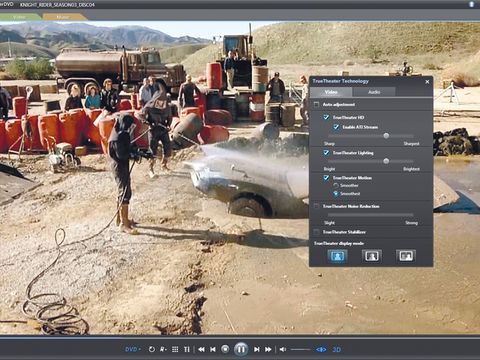Uncheck TrueTheater Lighting
Image resolution: width=480 pixels, height=360 pixels.
326,153
